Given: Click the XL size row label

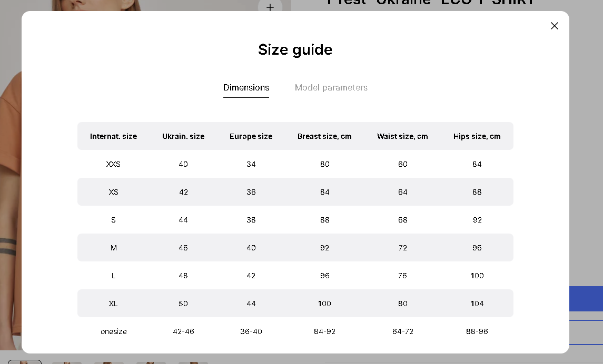Looking at the screenshot, I should tap(113, 304).
